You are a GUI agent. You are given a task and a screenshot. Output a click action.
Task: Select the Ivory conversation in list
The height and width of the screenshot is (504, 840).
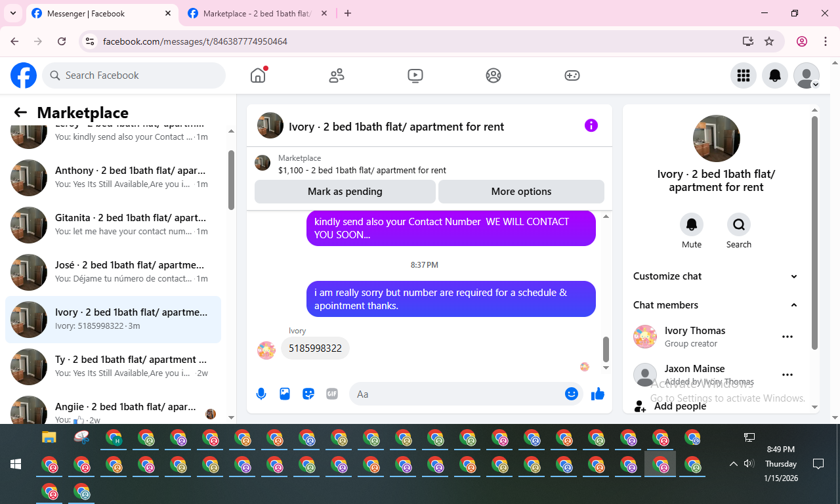click(113, 319)
